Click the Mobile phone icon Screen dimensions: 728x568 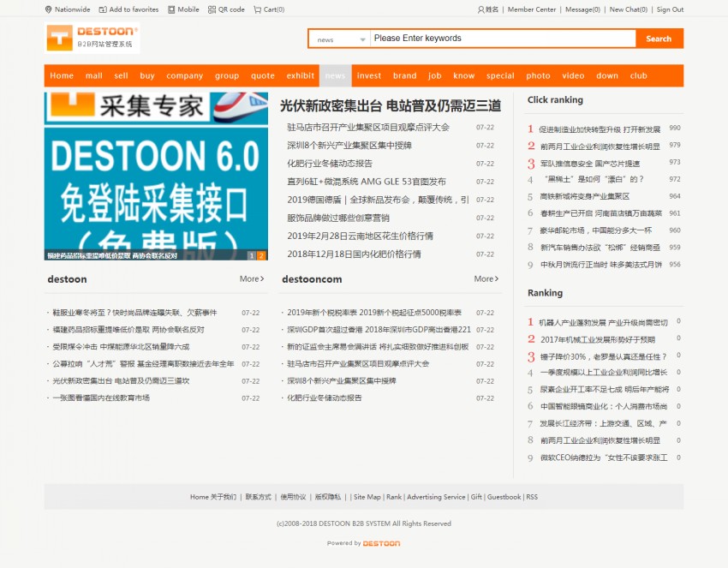[x=171, y=9]
